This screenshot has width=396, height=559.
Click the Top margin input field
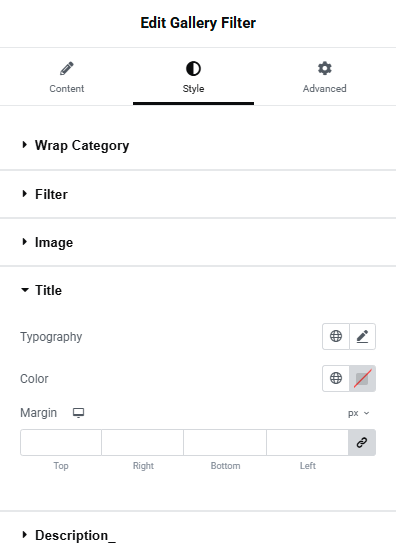[x=61, y=442]
